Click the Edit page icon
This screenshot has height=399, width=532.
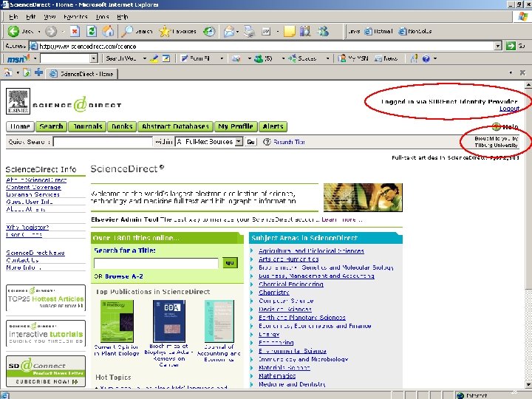[x=266, y=31]
